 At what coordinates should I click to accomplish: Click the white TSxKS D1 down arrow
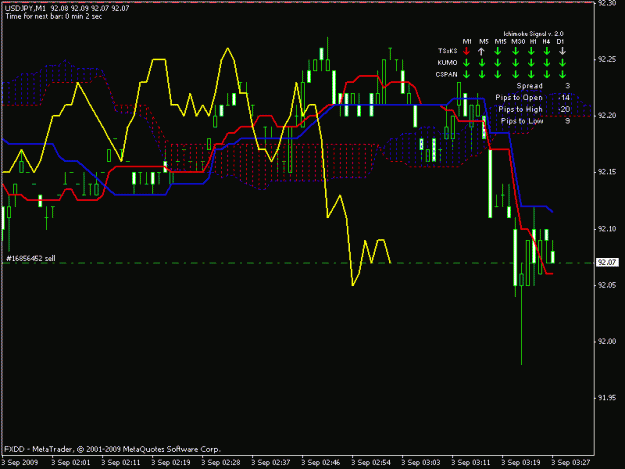[562, 51]
